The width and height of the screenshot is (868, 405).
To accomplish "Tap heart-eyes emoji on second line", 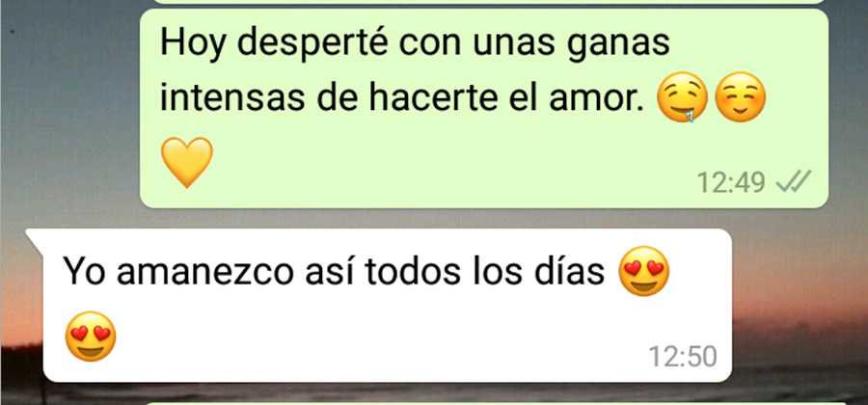I will pyautogui.click(x=91, y=336).
